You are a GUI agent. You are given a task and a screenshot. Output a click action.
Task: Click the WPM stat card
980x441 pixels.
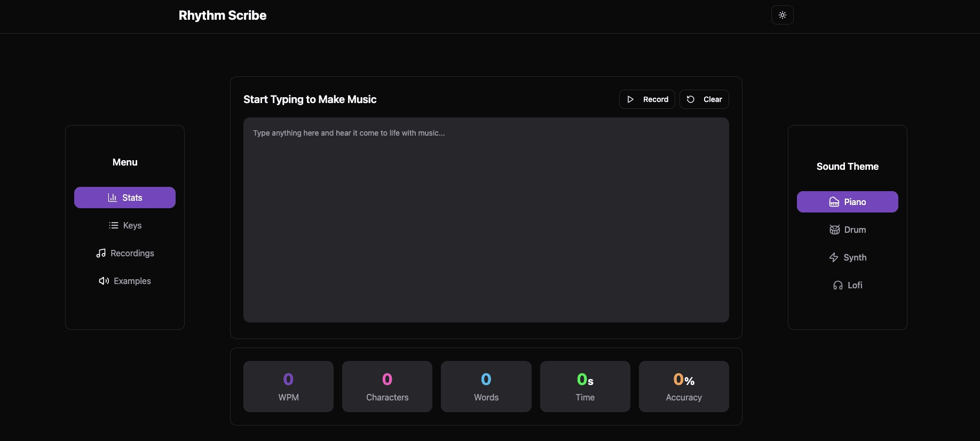288,387
